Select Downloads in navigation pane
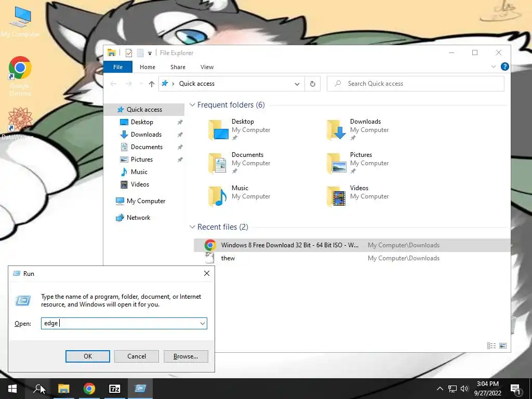This screenshot has height=399, width=532. pyautogui.click(x=146, y=135)
